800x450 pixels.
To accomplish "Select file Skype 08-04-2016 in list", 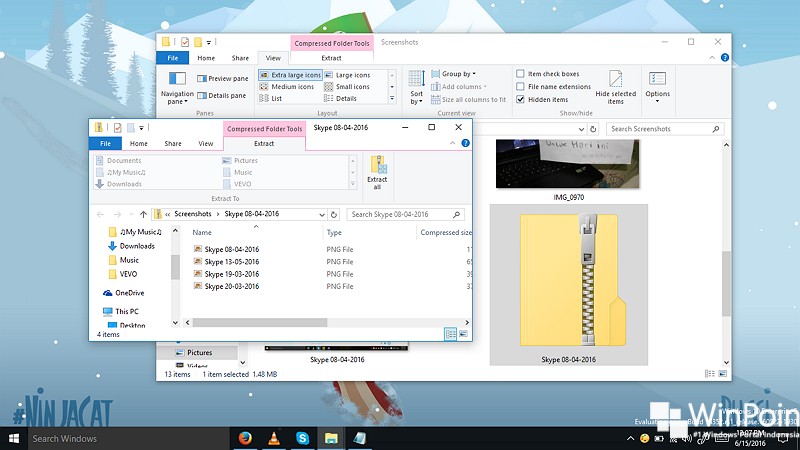I will (x=226, y=249).
